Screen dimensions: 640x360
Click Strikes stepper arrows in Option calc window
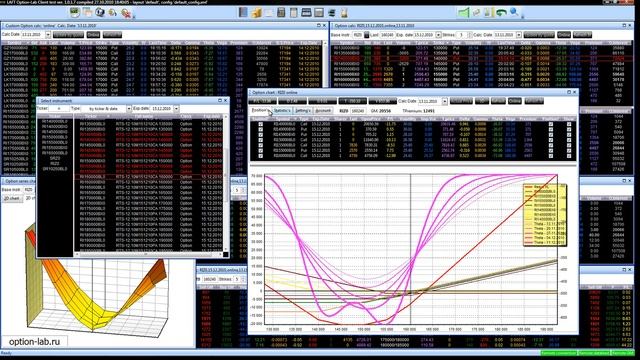[x=470, y=35]
